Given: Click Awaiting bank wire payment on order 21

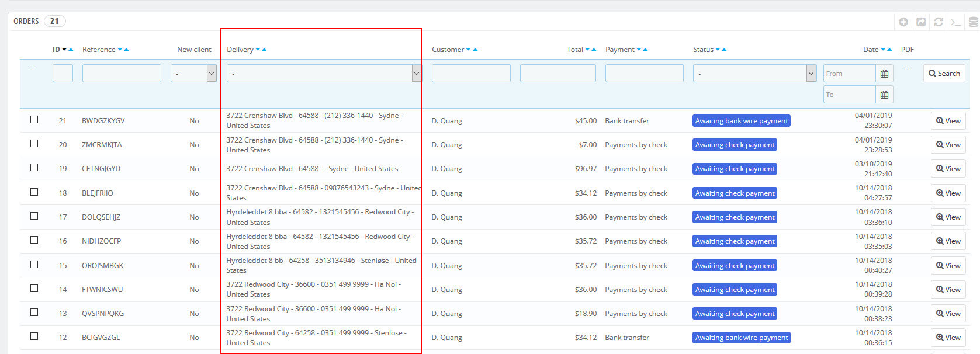Looking at the screenshot, I should point(742,121).
